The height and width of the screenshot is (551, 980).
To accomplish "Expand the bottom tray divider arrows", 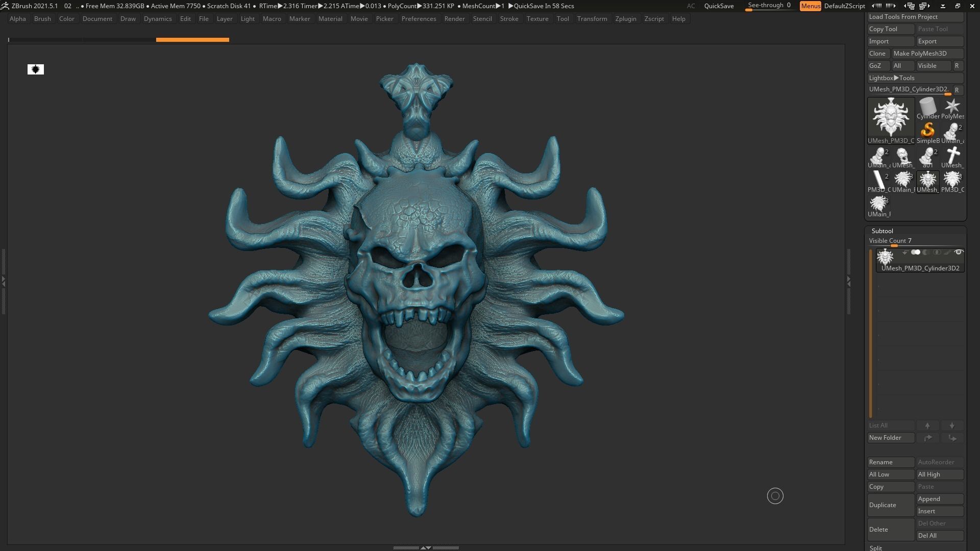I will click(x=426, y=548).
